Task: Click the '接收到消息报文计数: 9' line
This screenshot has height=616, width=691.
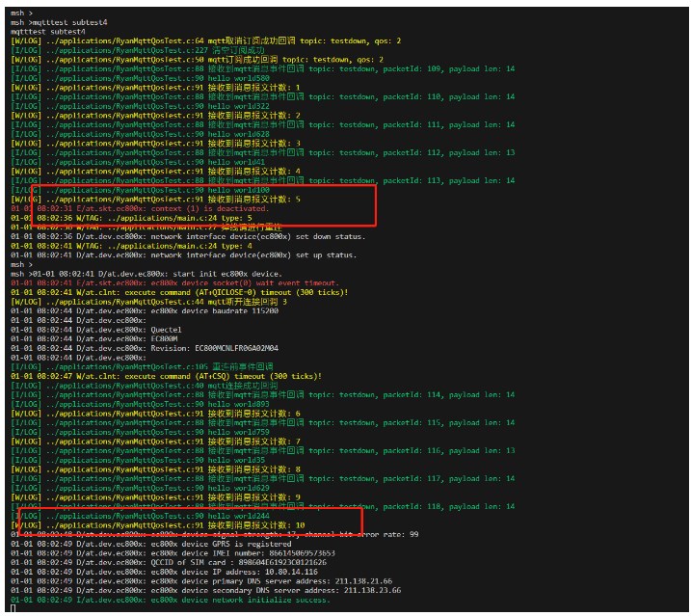Action: (x=155, y=497)
